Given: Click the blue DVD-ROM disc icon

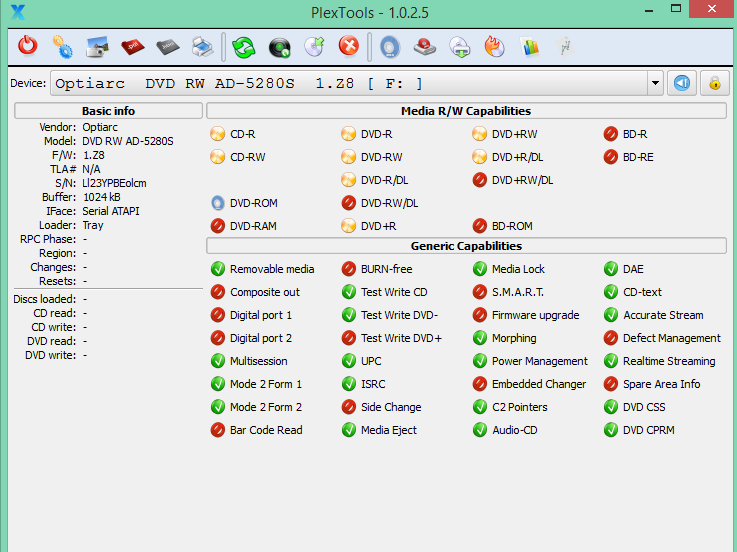Looking at the screenshot, I should click(217, 203).
